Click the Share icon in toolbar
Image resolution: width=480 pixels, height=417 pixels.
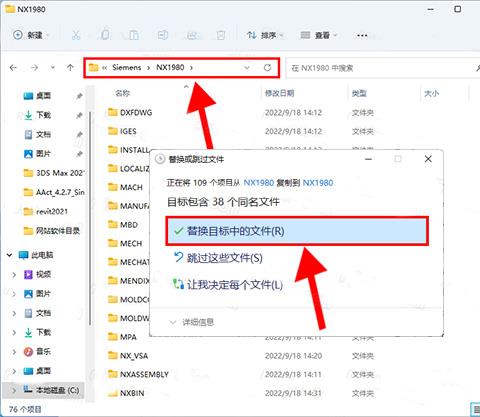(x=192, y=35)
